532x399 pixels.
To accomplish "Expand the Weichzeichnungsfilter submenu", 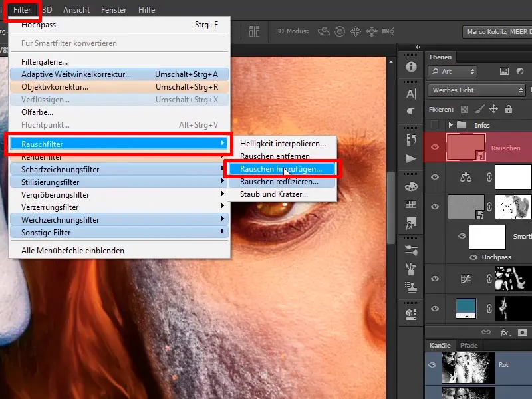I will coord(119,220).
